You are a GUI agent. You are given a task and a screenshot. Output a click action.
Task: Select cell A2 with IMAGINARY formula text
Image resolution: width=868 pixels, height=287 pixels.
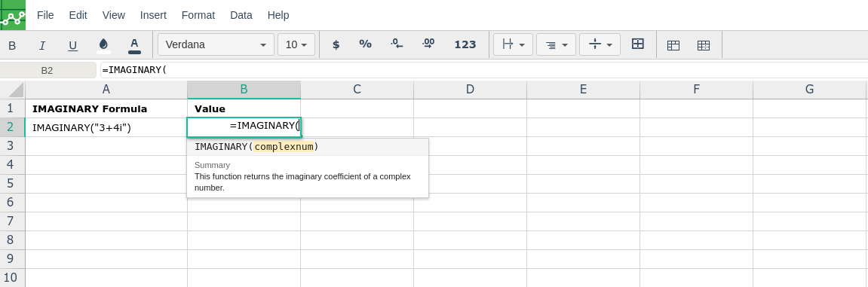click(x=106, y=128)
